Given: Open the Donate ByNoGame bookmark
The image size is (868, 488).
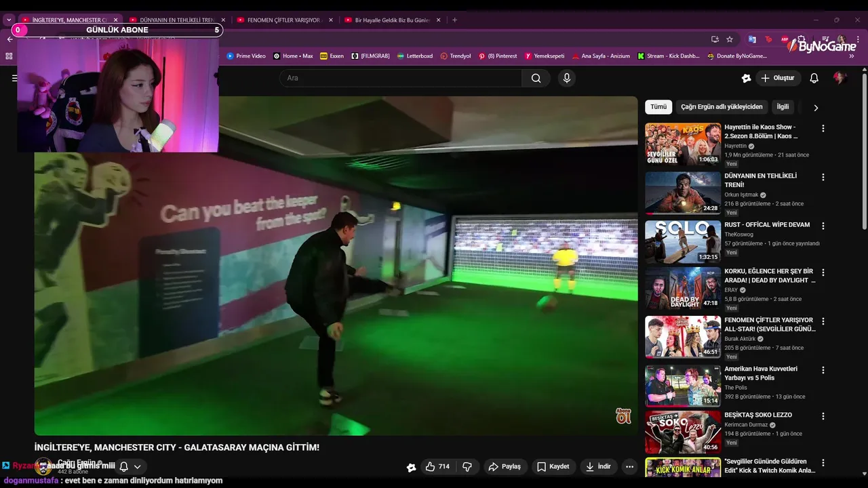Looking at the screenshot, I should point(737,56).
